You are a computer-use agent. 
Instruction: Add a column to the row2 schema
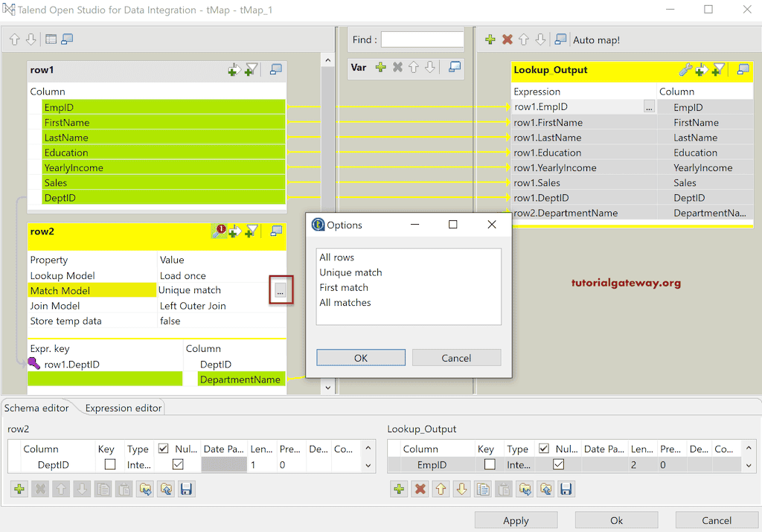19,489
